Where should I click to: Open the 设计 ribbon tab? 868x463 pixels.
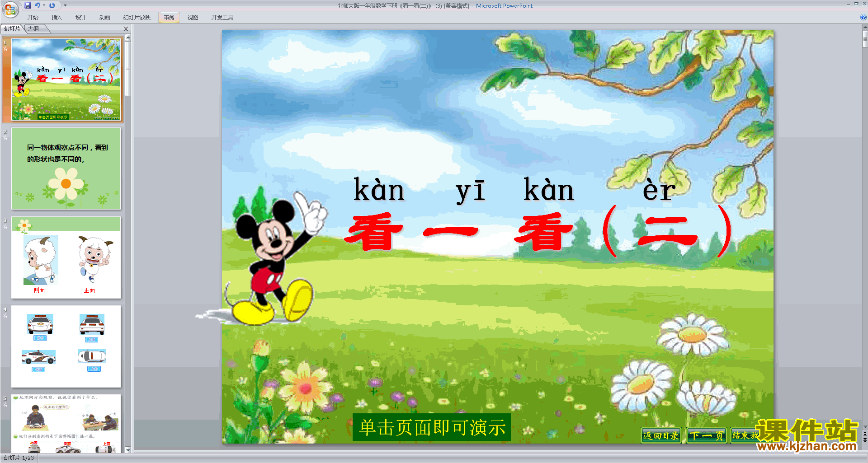coord(81,18)
